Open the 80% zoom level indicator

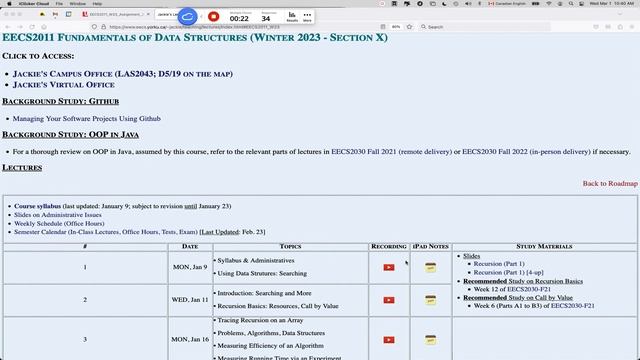point(396,27)
